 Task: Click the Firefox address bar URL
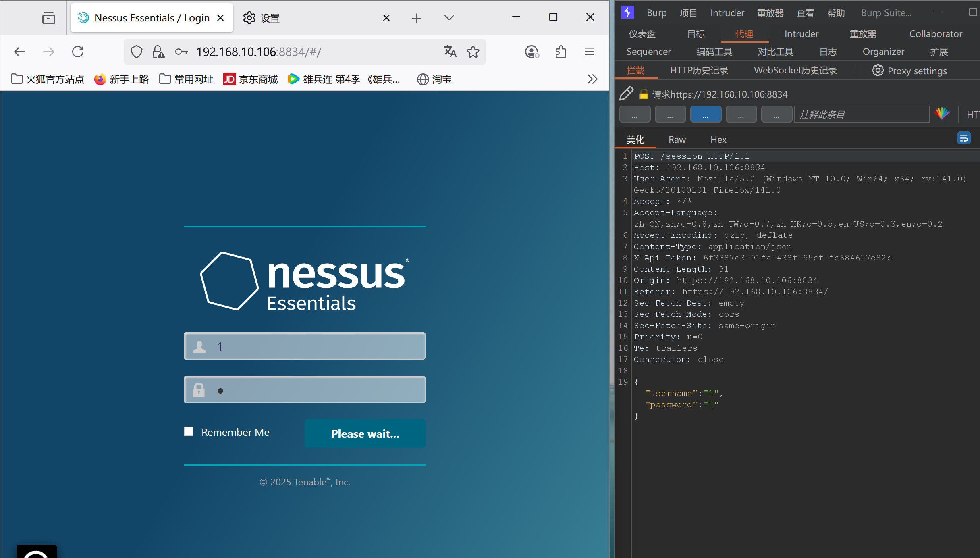click(259, 52)
